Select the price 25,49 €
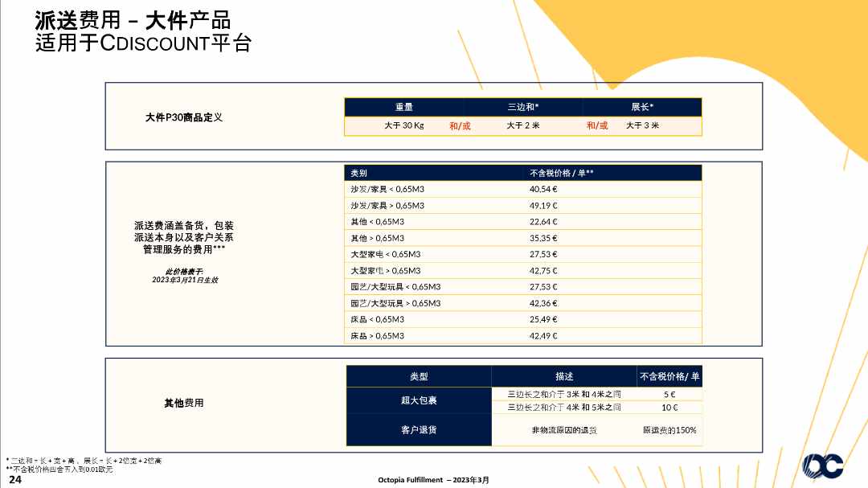Viewport: 868px width, 488px height. coord(543,320)
